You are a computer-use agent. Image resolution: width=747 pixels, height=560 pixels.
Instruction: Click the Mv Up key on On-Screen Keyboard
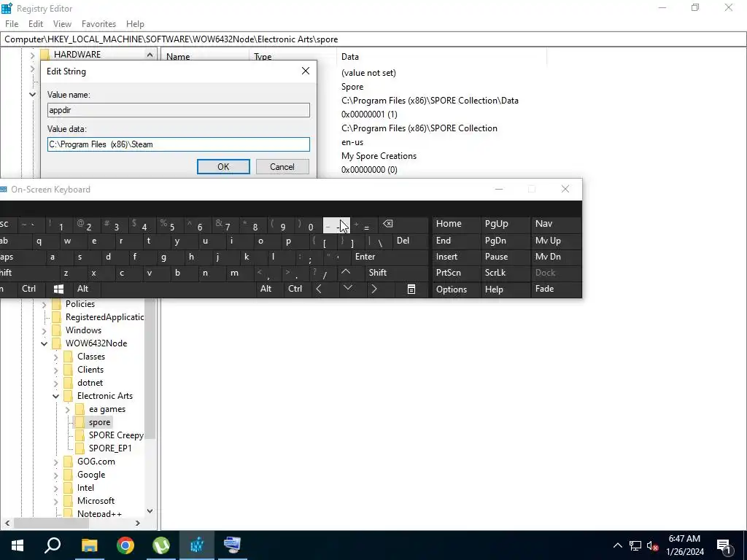pyautogui.click(x=548, y=241)
